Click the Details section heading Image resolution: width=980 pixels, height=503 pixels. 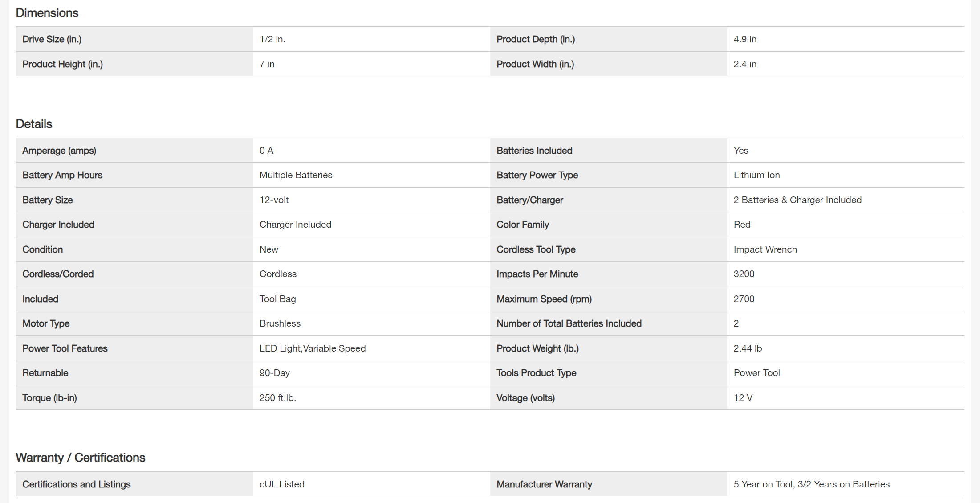34,124
